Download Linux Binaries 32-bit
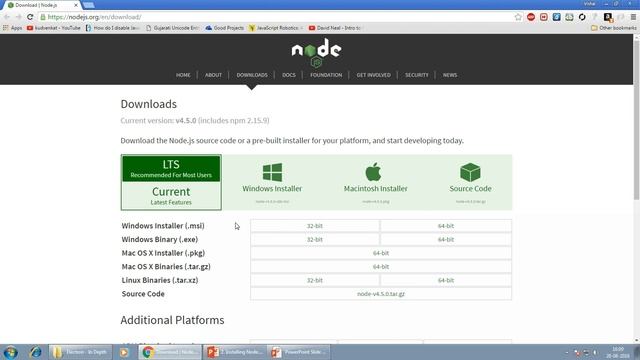640x360 pixels. [x=315, y=280]
